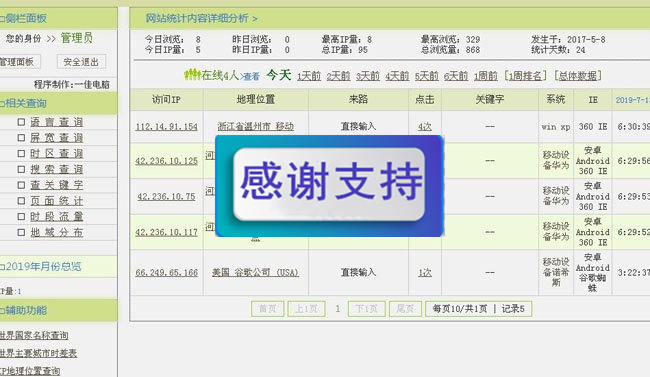Click the 1次 hit count link
Viewport: 650px width, 377px height.
tap(424, 272)
